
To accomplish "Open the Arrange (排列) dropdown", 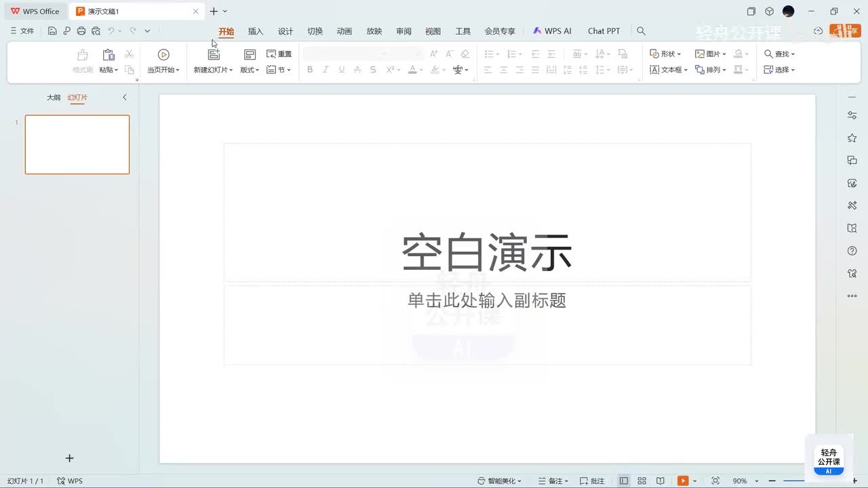I will pyautogui.click(x=711, y=70).
